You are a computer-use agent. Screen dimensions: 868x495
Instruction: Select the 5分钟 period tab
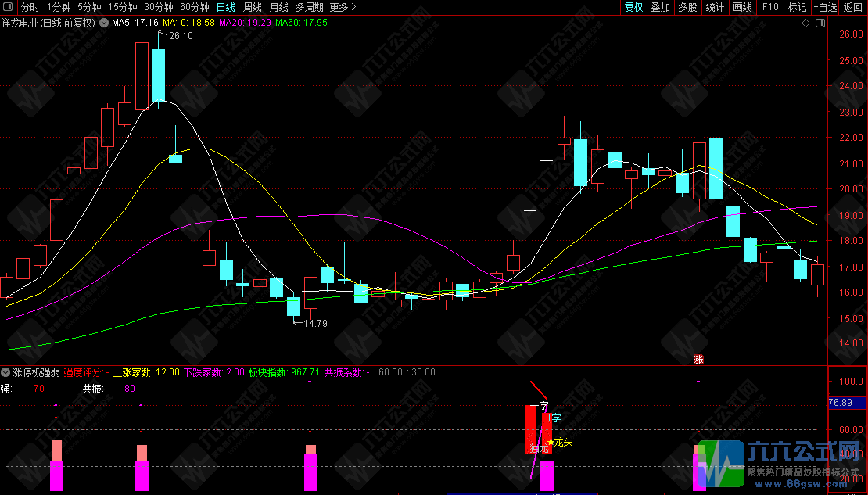pyautogui.click(x=89, y=7)
